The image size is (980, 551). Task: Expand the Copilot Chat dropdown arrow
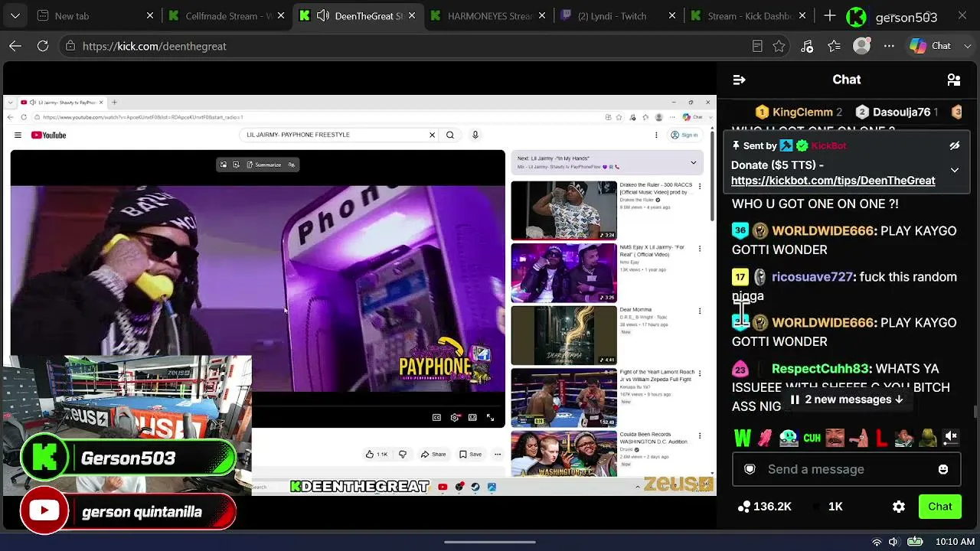coord(966,46)
